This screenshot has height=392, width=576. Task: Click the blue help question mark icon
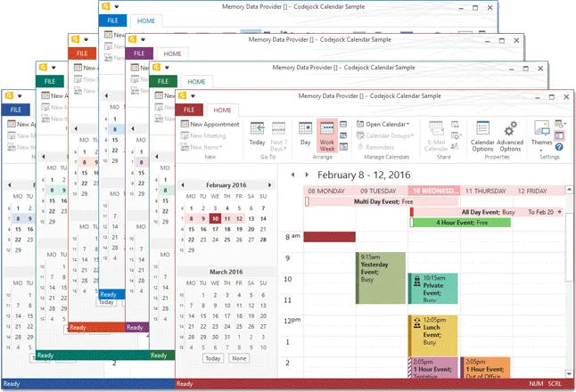[559, 147]
